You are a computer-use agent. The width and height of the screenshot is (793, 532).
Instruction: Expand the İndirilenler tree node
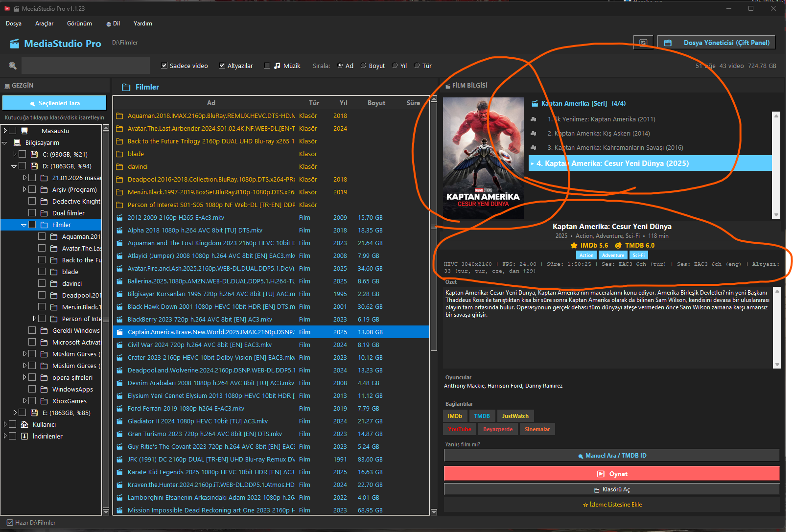coord(5,436)
